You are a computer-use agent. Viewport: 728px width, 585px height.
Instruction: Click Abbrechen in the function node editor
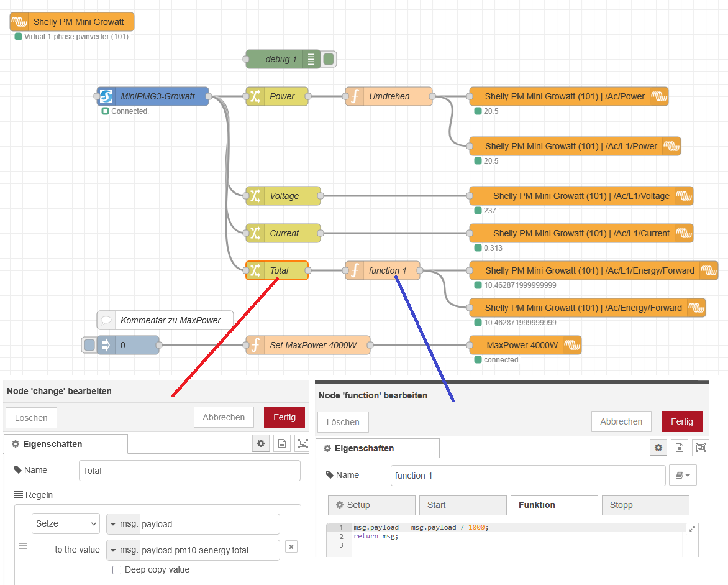click(621, 421)
